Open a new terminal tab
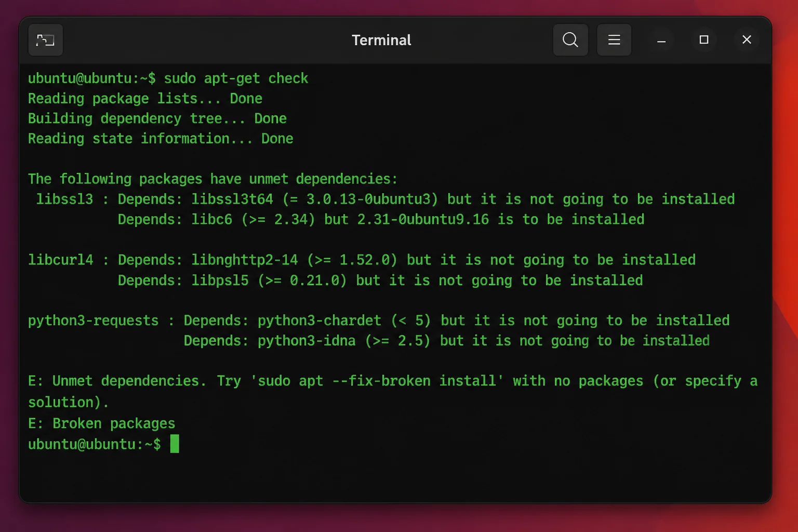Image resolution: width=798 pixels, height=532 pixels. pos(46,40)
